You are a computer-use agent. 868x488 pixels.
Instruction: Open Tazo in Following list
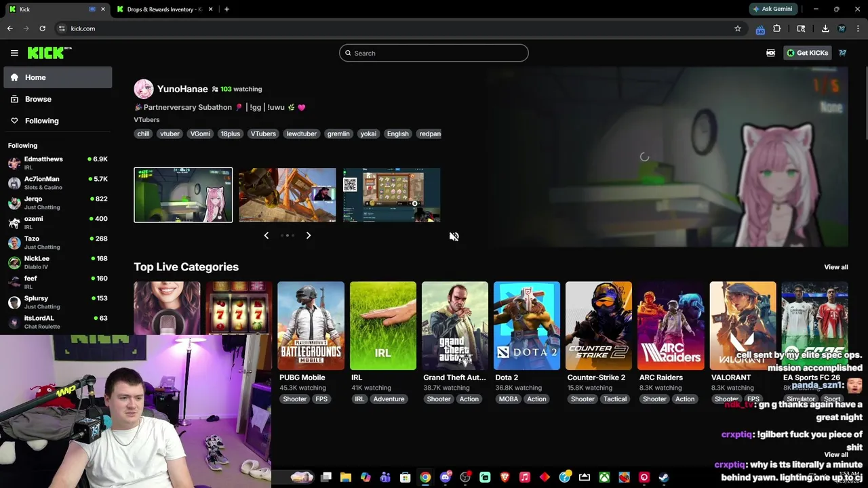[58, 243]
